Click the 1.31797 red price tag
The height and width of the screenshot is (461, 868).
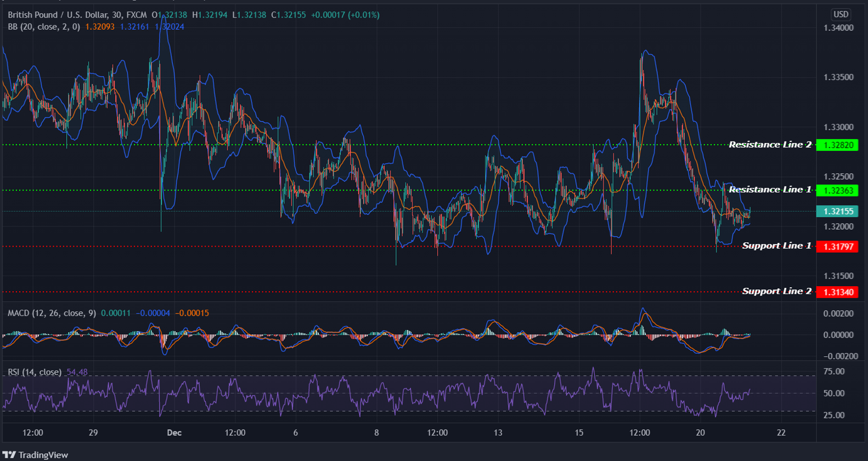point(837,247)
